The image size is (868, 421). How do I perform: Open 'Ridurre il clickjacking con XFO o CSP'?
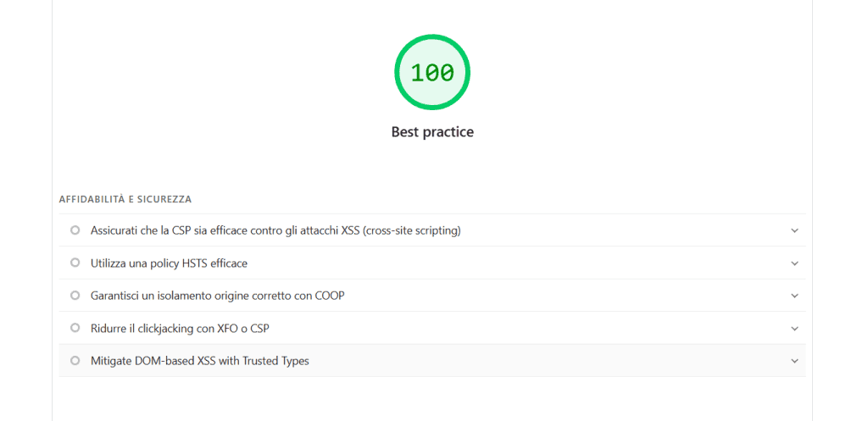tap(180, 328)
